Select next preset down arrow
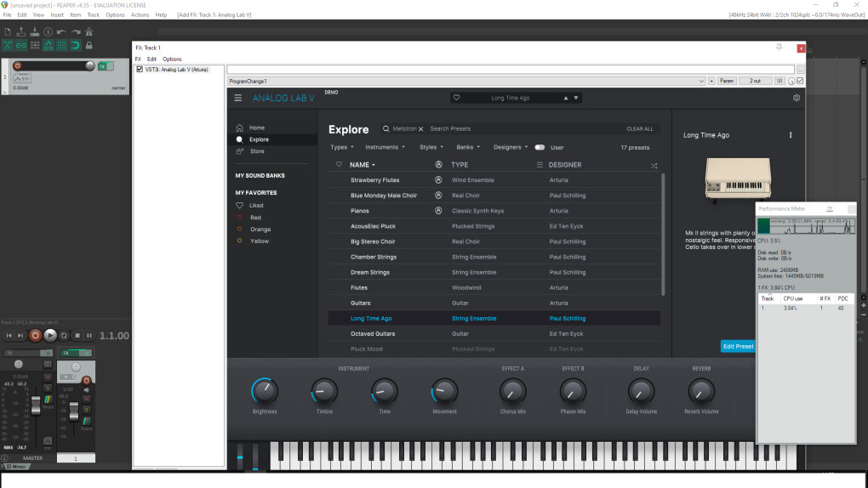Viewport: 868px width, 488px height. 576,98
